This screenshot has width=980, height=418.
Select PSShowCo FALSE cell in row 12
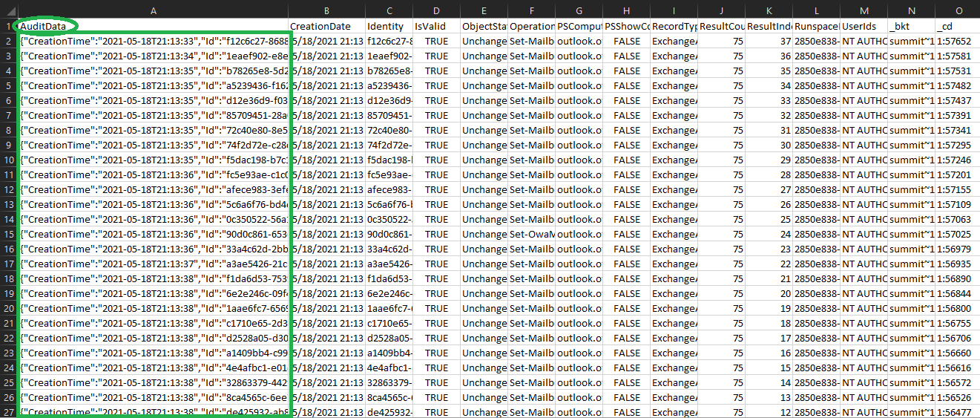coord(626,189)
